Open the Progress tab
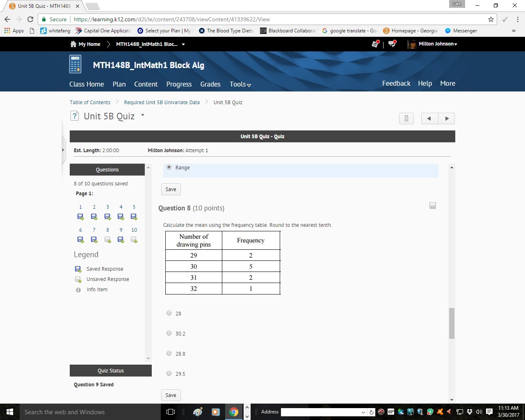Image resolution: width=525 pixels, height=420 pixels. (179, 84)
